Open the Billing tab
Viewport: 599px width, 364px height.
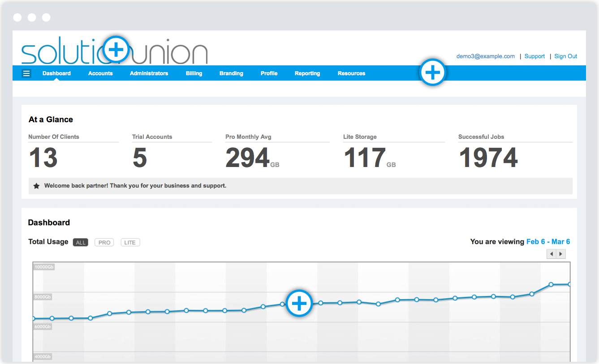pos(194,73)
